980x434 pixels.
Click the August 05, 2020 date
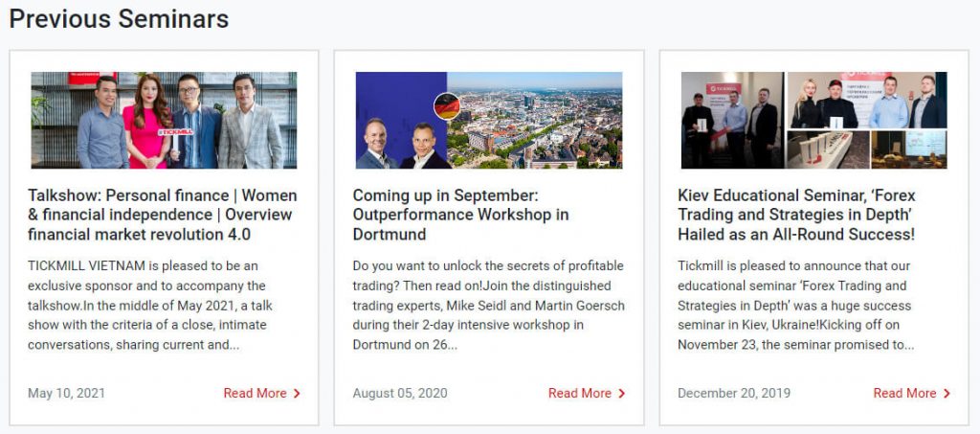400,394
